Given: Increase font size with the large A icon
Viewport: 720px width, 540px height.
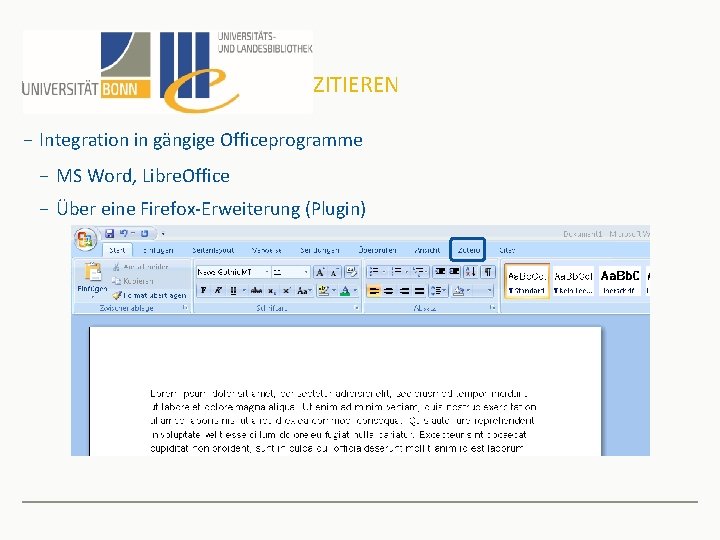Looking at the screenshot, I should pyautogui.click(x=320, y=272).
